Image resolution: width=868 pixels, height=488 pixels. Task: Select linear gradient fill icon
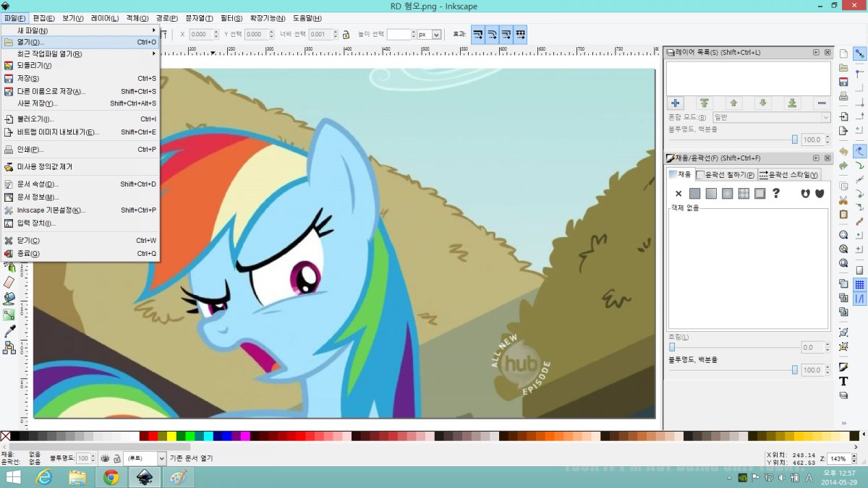[711, 194]
